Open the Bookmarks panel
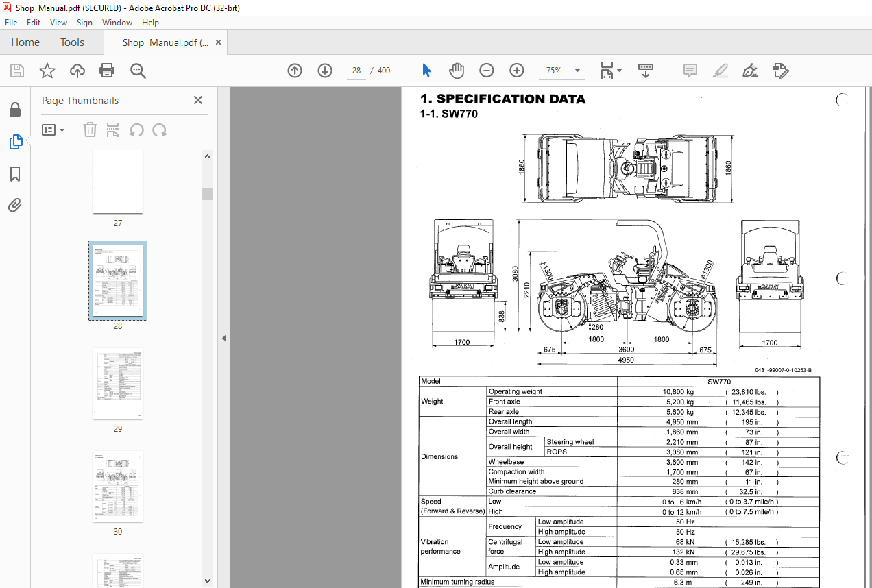Image resolution: width=872 pixels, height=588 pixels. click(15, 174)
